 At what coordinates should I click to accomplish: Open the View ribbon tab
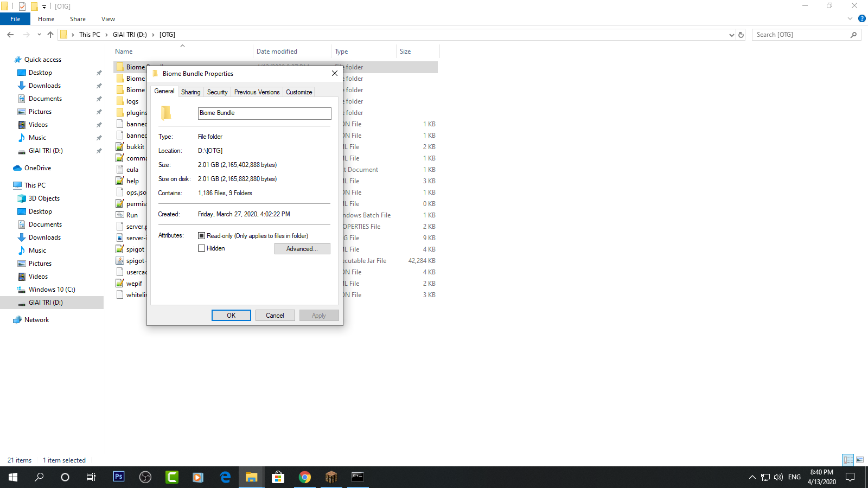108,19
